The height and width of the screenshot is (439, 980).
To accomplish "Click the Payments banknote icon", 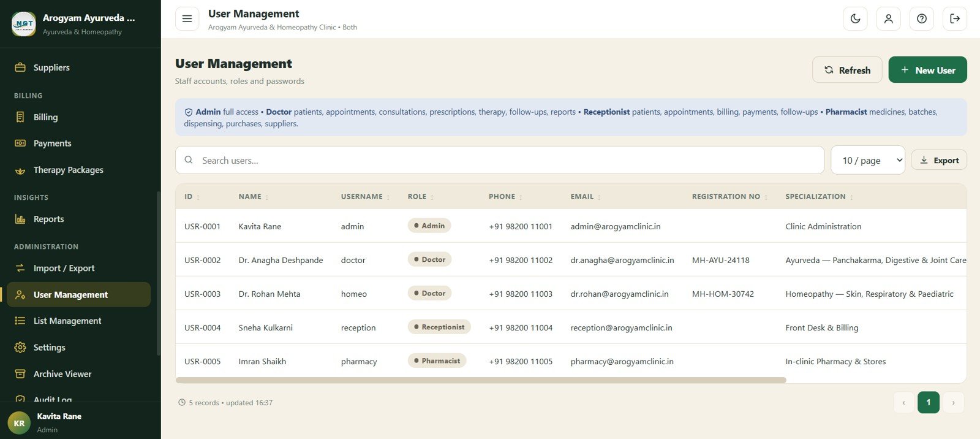I will point(20,143).
